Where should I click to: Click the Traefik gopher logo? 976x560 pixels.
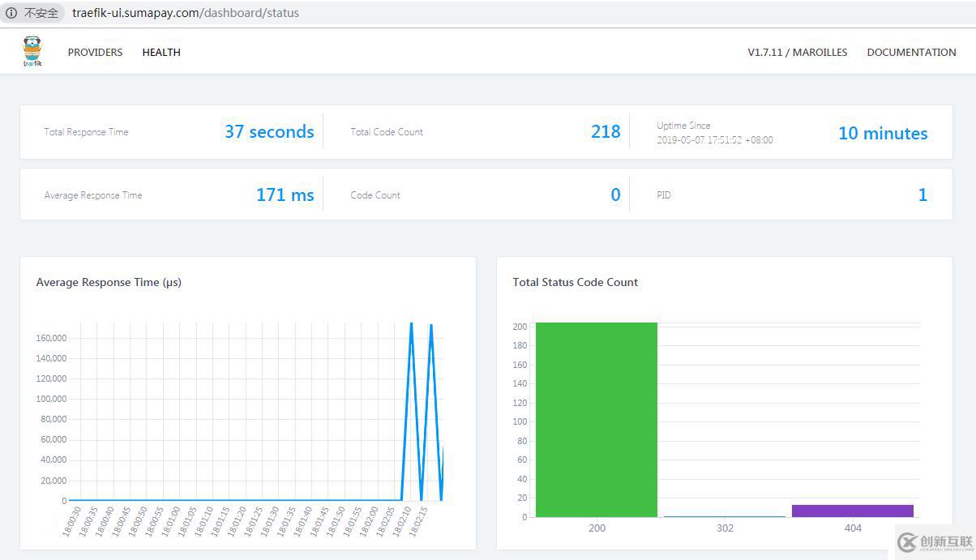(x=32, y=52)
